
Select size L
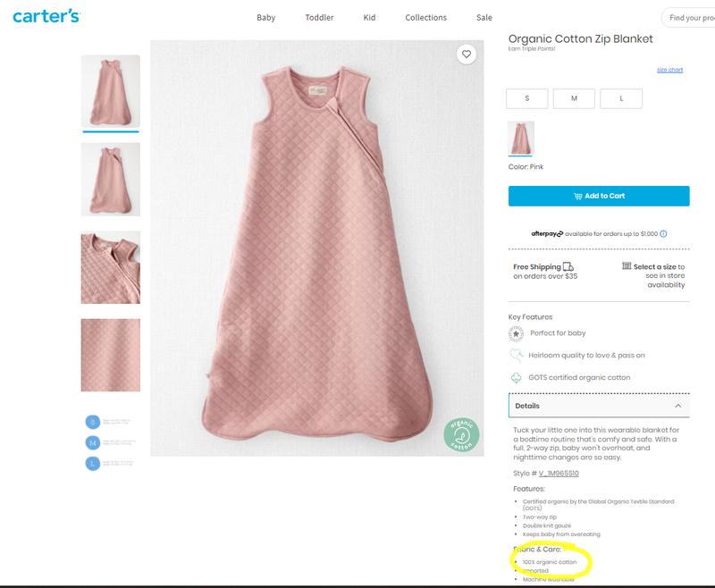point(621,98)
